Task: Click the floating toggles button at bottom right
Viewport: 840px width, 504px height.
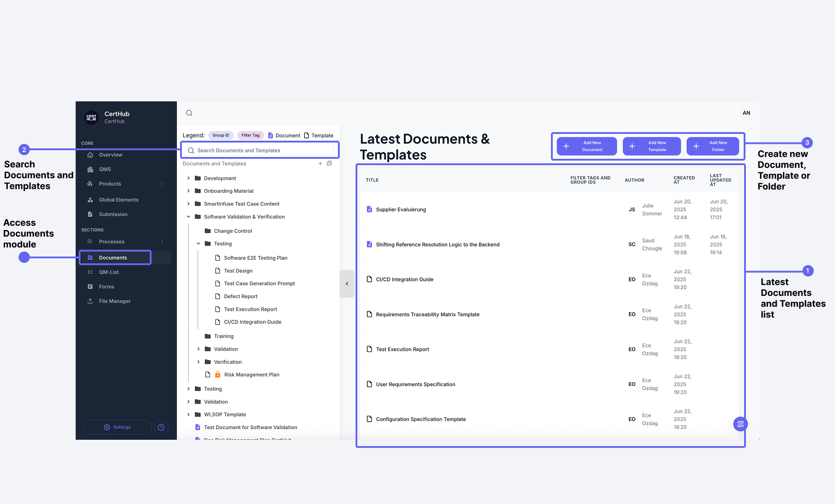Action: (740, 424)
